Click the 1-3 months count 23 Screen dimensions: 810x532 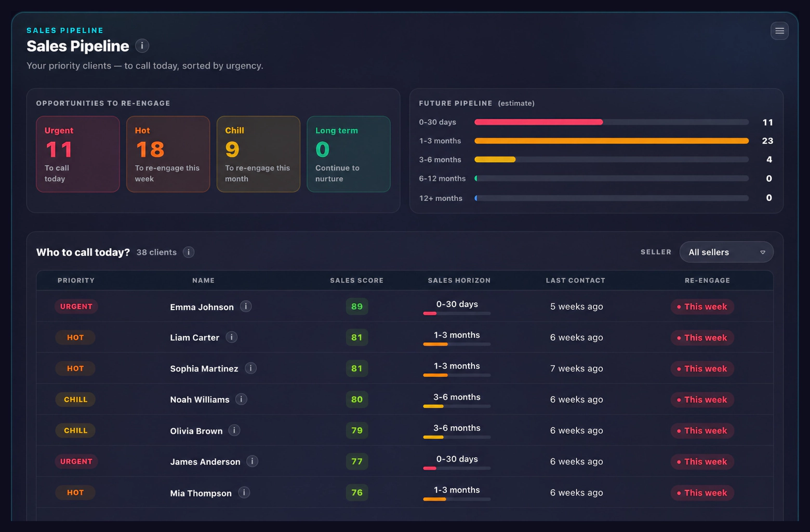pyautogui.click(x=767, y=141)
